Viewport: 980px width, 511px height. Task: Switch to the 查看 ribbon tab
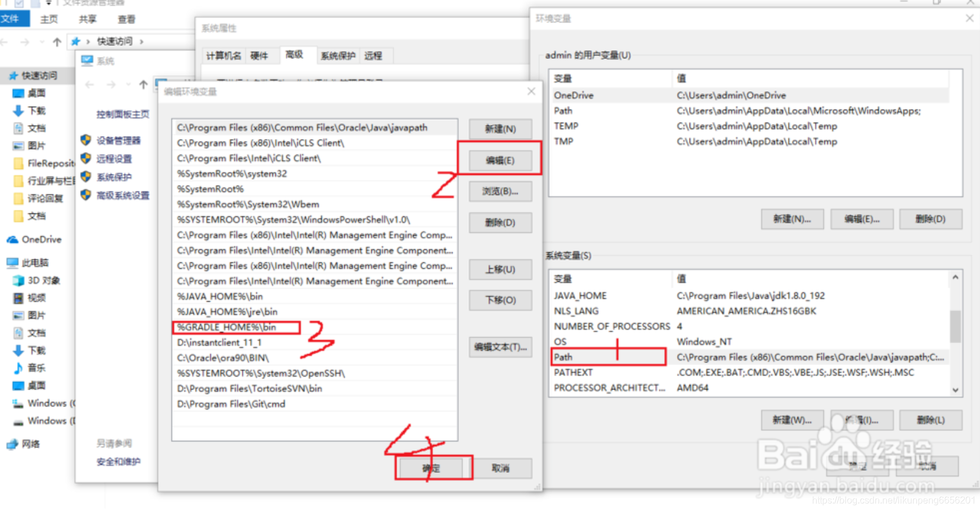(x=127, y=19)
